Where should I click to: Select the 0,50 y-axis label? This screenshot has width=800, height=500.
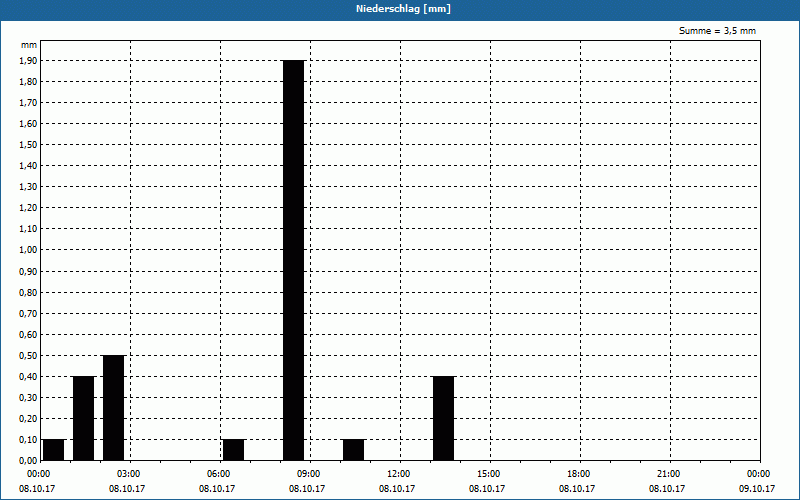tap(28, 356)
